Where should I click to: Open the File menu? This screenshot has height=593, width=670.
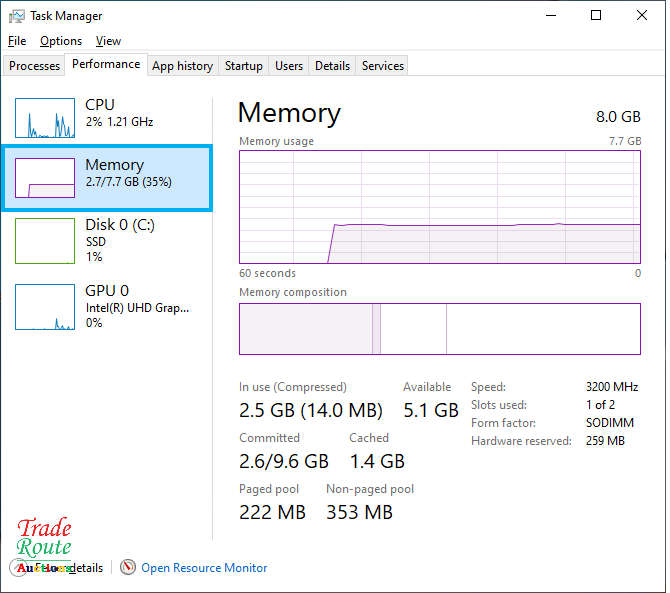click(x=17, y=41)
